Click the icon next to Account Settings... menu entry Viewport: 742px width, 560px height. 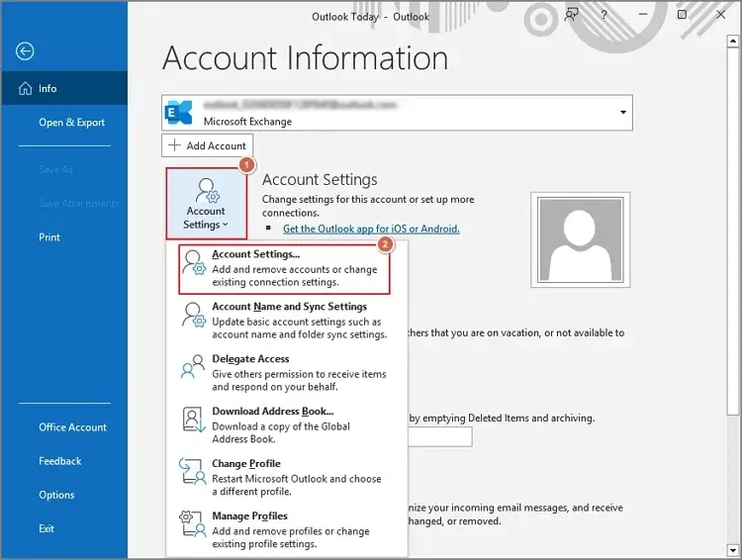(194, 263)
